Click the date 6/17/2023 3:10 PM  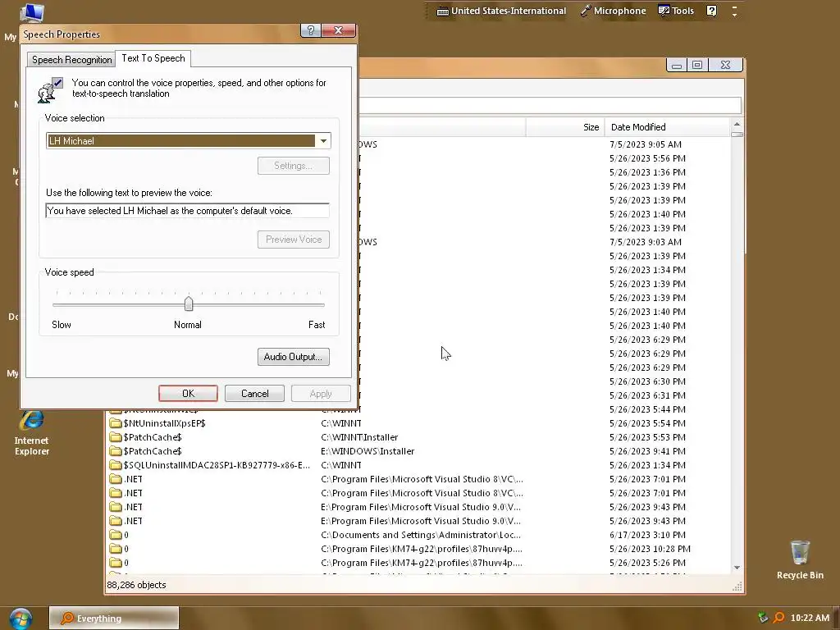[x=647, y=535]
